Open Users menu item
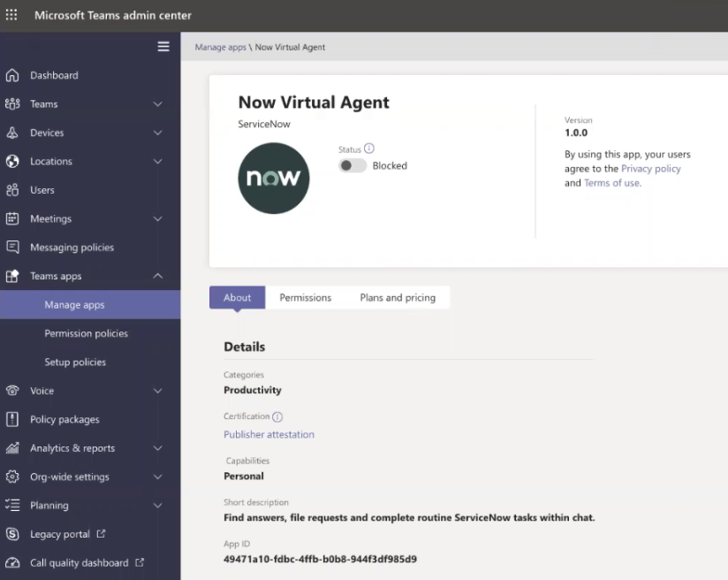 [x=90, y=190]
